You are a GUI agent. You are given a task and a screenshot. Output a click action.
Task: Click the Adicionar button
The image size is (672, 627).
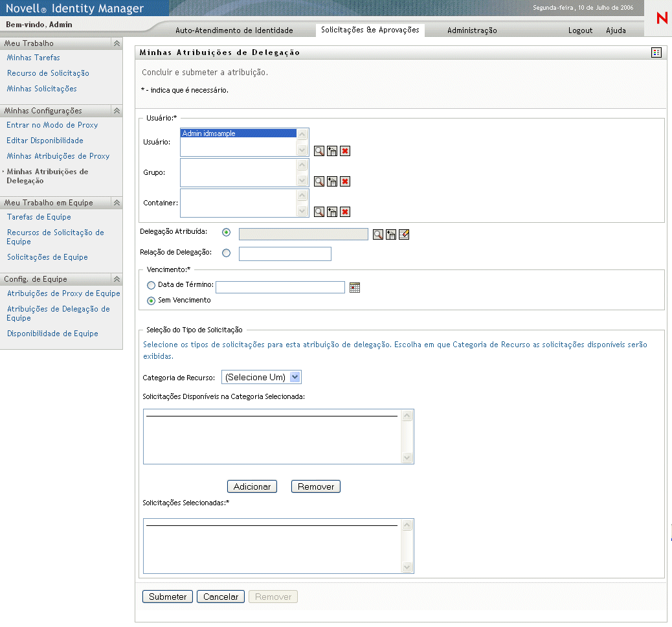[252, 486]
